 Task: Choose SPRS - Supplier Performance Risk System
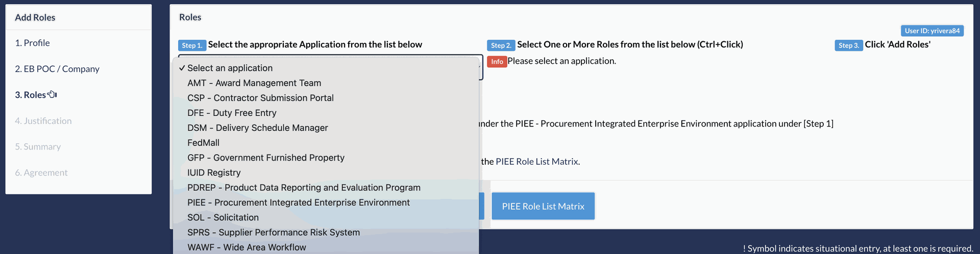point(273,233)
